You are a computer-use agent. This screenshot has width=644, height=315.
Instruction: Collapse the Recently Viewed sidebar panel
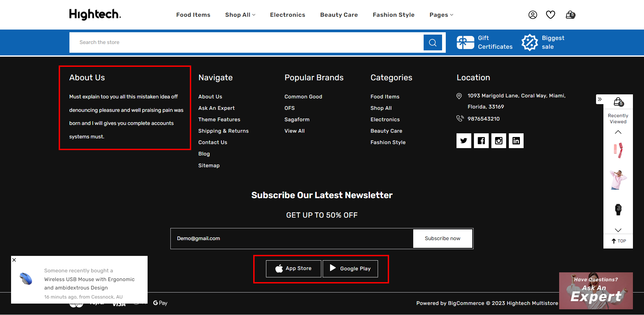(600, 99)
